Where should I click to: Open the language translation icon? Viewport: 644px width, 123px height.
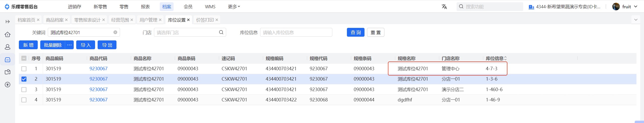coord(444,7)
